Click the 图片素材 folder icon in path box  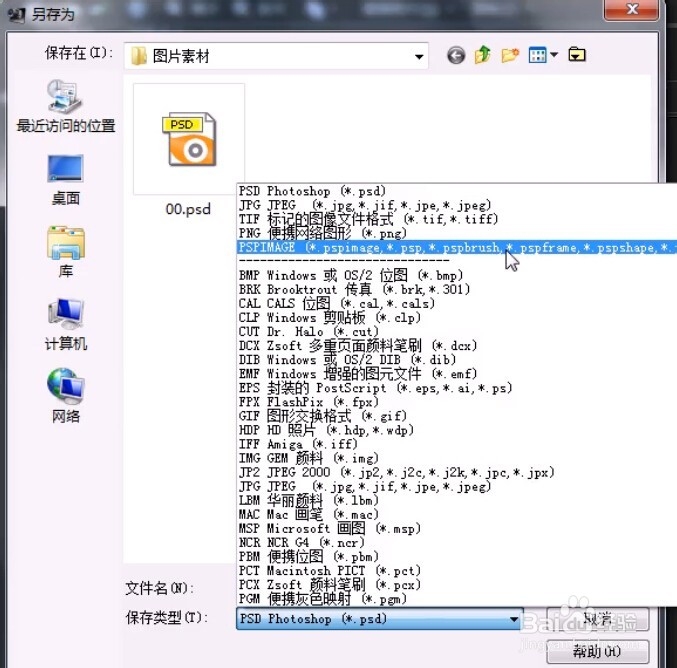tap(139, 56)
